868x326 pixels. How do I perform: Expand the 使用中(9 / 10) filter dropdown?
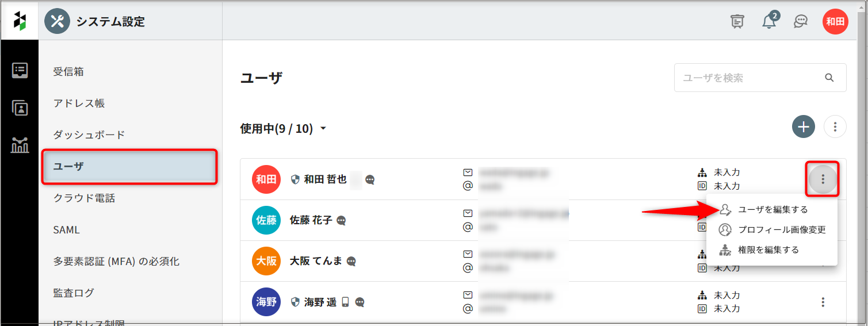[x=283, y=129]
